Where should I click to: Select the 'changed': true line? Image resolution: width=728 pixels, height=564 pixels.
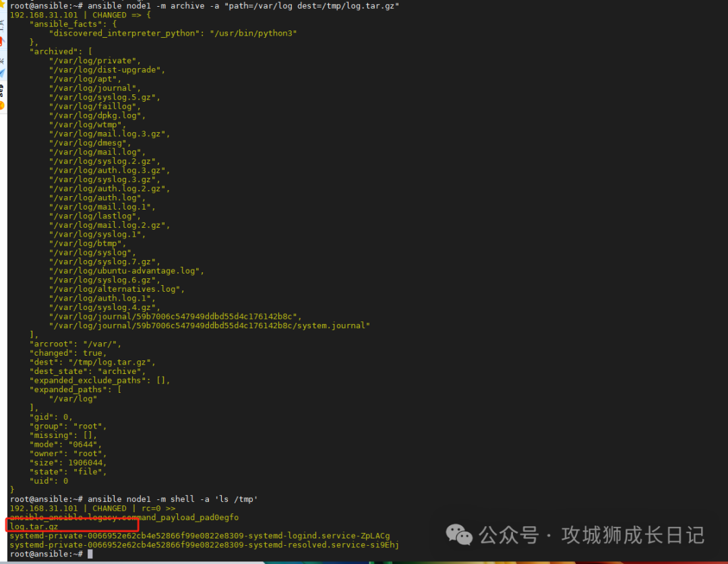click(68, 353)
